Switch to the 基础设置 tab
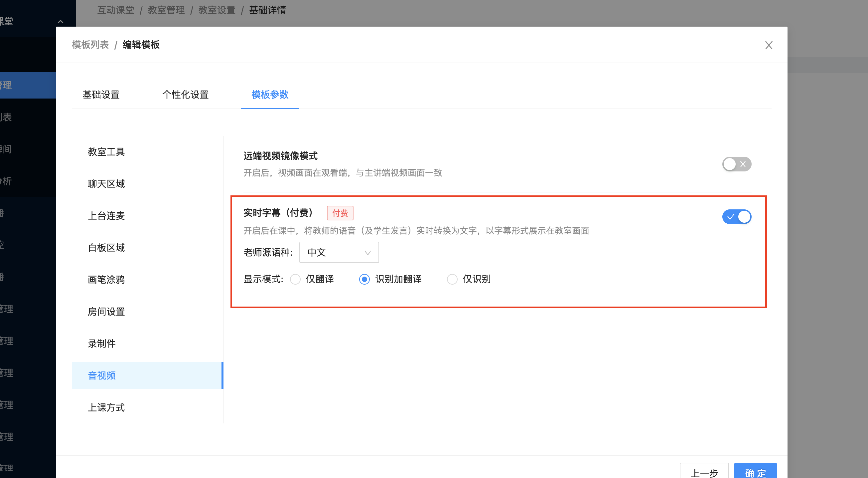 [x=101, y=95]
